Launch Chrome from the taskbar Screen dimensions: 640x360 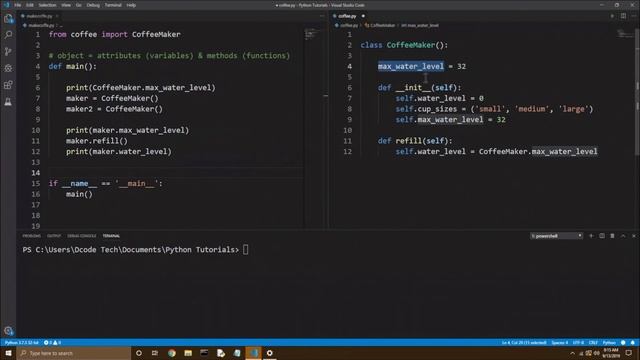171,353
